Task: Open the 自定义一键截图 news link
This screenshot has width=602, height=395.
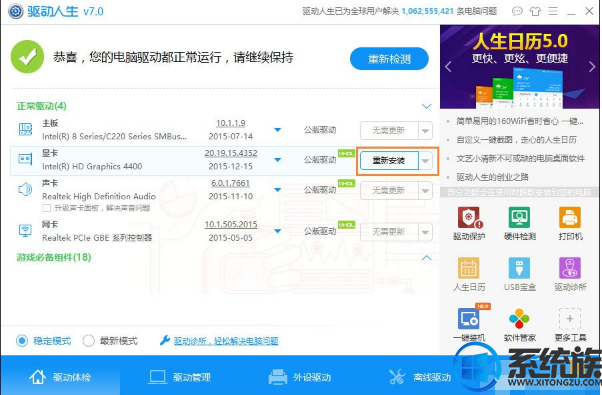Action: point(516,140)
